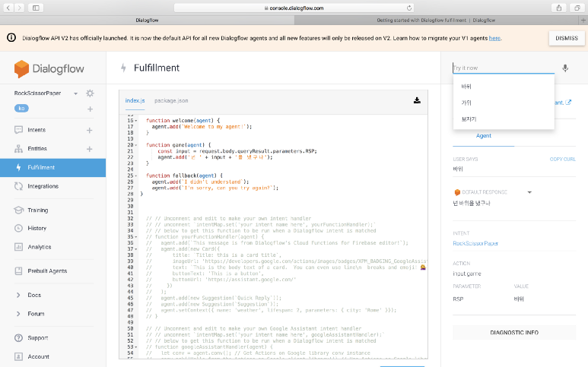Expand the Forum sidebar section
Image resolution: width=588 pixels, height=367 pixels.
(x=19, y=313)
